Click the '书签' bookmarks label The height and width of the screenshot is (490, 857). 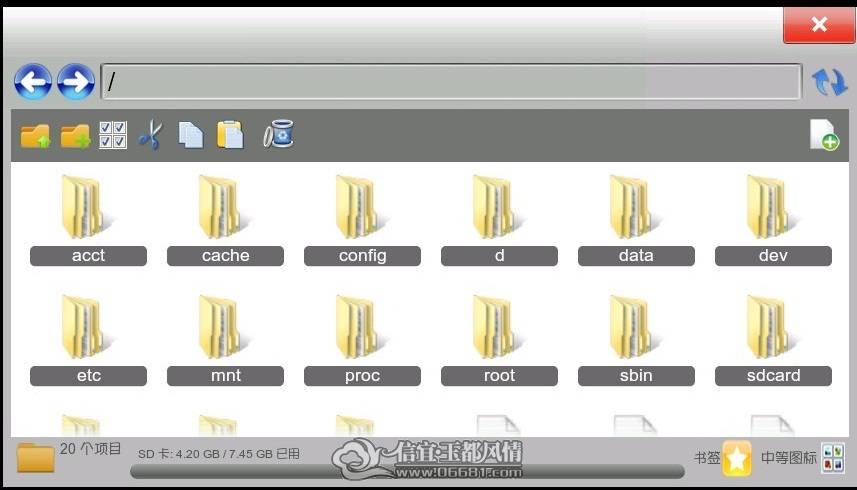click(x=707, y=458)
